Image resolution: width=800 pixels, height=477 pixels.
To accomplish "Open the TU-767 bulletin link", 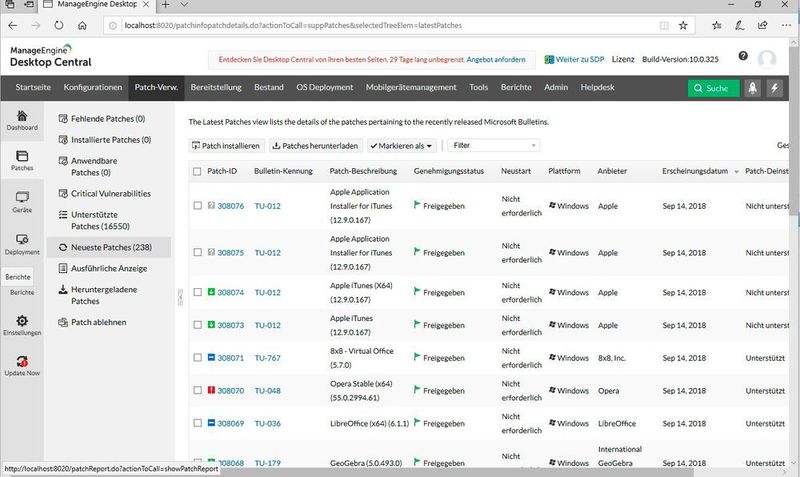I will click(x=268, y=358).
